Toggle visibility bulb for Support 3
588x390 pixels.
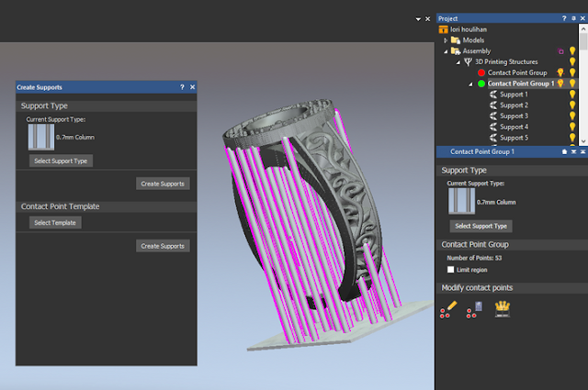click(x=572, y=117)
